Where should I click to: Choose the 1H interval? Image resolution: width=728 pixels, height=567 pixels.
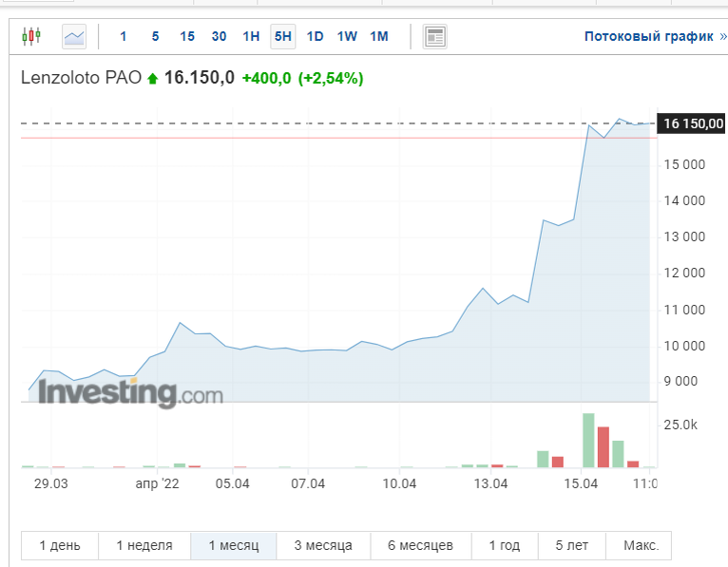pos(251,37)
